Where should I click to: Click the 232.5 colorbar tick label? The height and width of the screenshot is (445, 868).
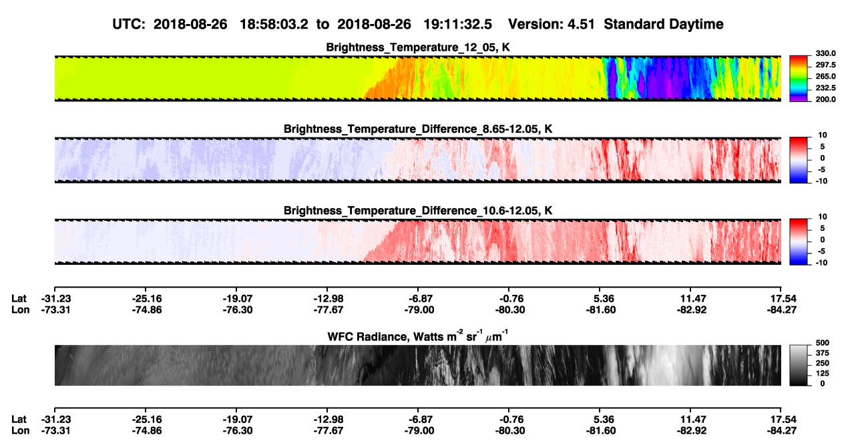pos(825,88)
